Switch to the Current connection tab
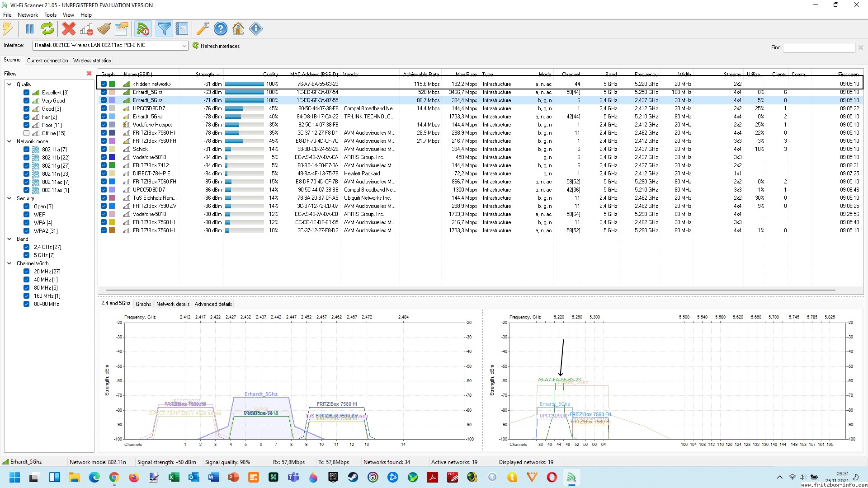 [47, 61]
